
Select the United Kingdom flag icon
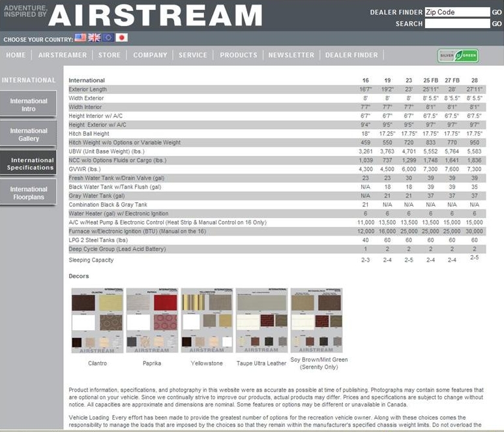coord(94,38)
